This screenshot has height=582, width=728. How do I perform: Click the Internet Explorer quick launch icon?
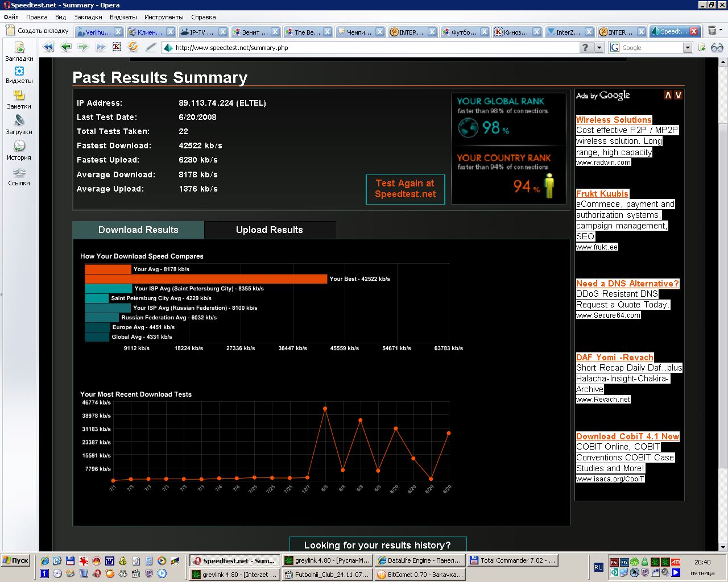[44, 561]
